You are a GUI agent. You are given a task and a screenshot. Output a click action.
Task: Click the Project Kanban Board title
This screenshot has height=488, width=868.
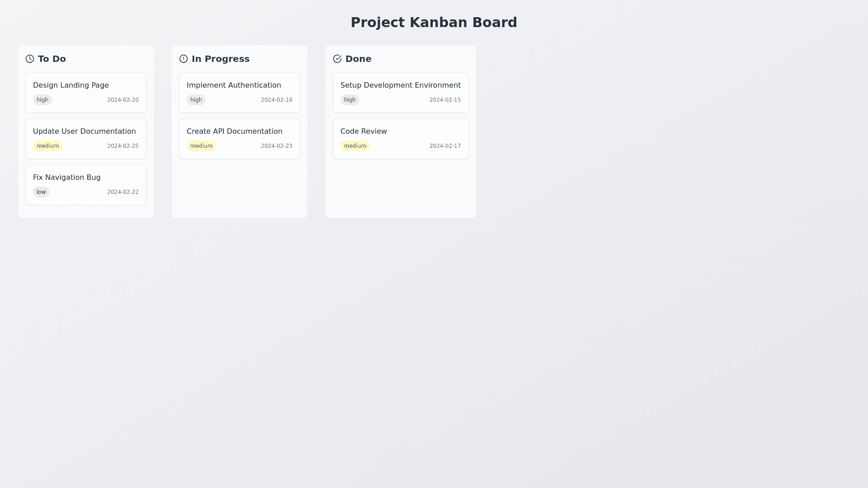pyautogui.click(x=434, y=22)
